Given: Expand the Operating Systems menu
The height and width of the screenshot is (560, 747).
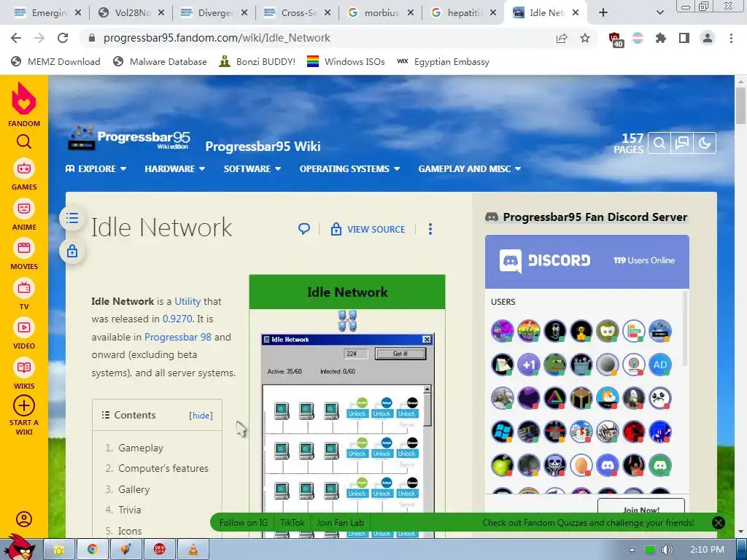Looking at the screenshot, I should click(349, 168).
